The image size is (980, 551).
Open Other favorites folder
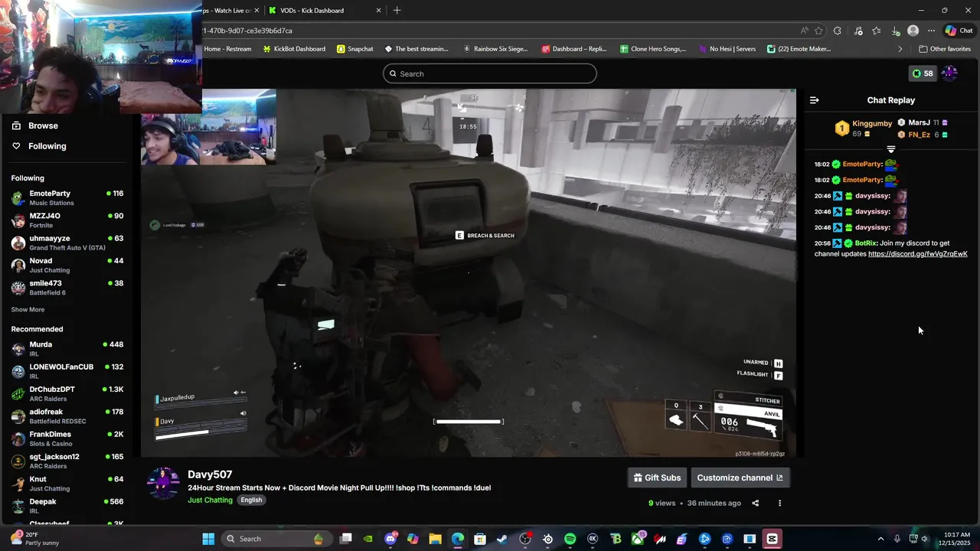945,49
